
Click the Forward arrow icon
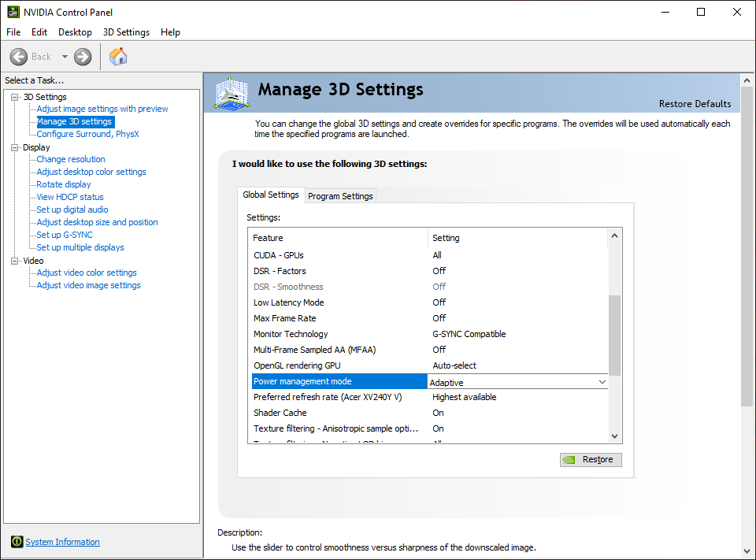pos(83,57)
